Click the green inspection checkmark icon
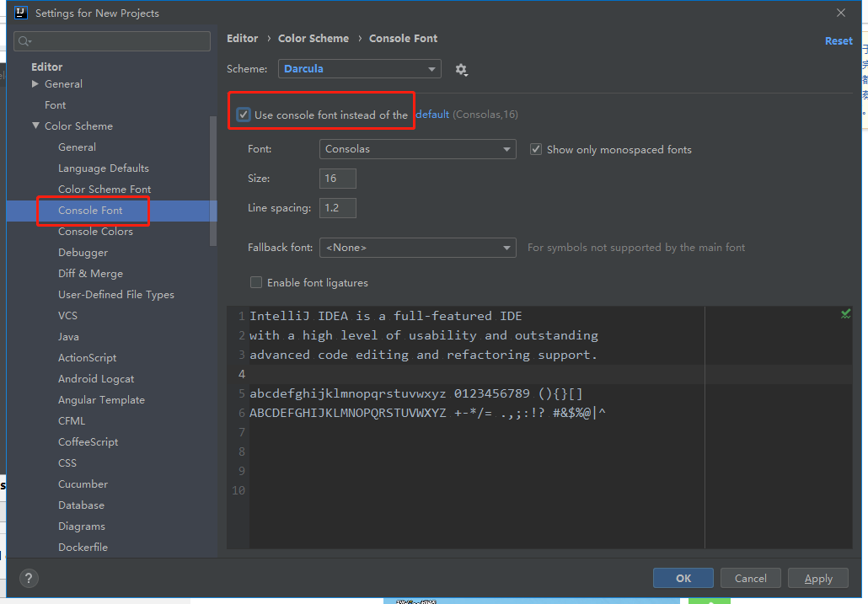This screenshot has height=604, width=868. [845, 315]
